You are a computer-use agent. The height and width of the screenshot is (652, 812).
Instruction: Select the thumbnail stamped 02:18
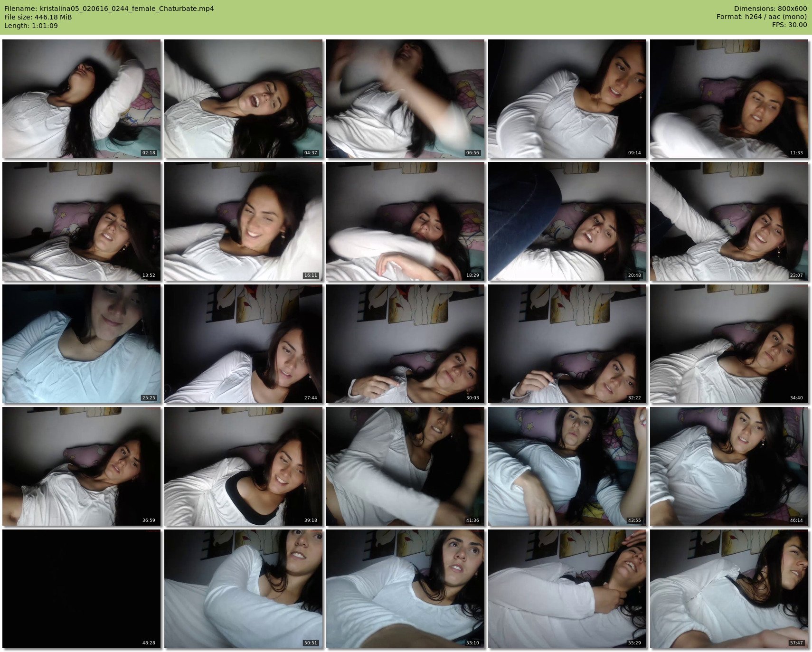pos(82,99)
